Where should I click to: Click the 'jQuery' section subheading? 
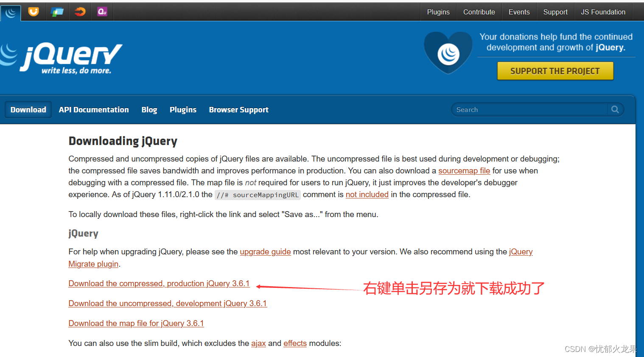tap(83, 233)
